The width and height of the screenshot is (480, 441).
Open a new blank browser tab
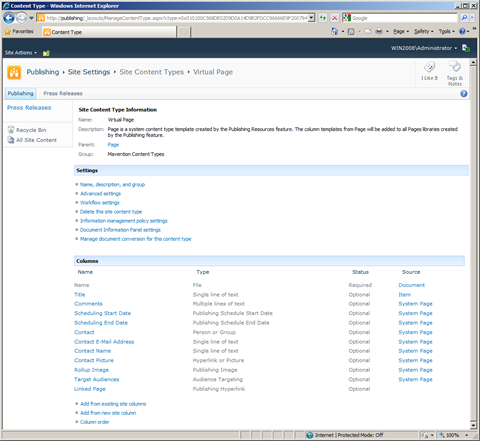[184, 32]
